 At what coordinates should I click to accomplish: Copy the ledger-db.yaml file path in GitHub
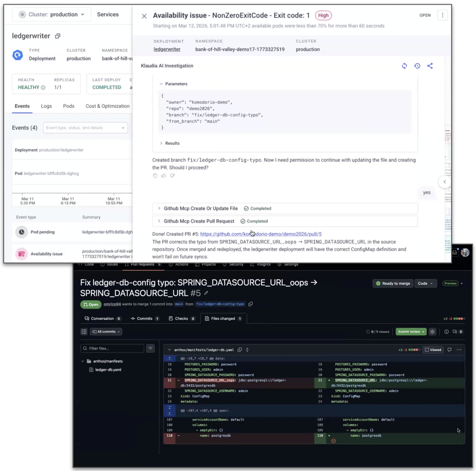(240, 350)
